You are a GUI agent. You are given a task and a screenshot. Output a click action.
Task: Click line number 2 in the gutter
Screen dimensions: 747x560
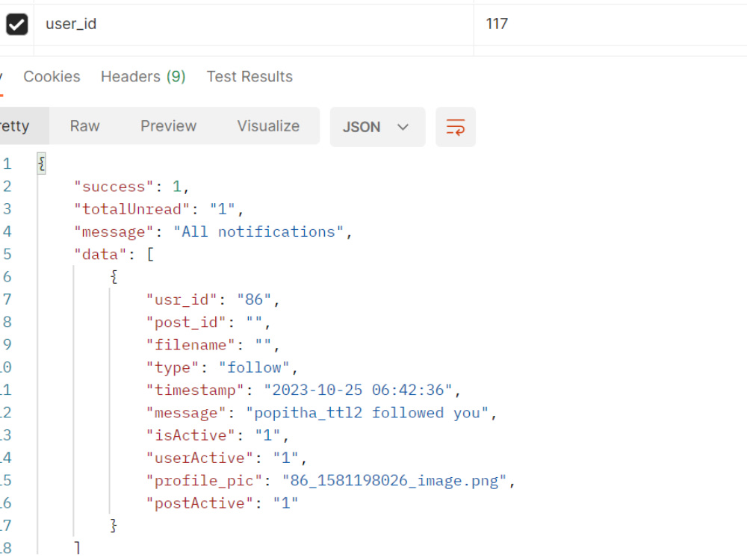coord(7,187)
